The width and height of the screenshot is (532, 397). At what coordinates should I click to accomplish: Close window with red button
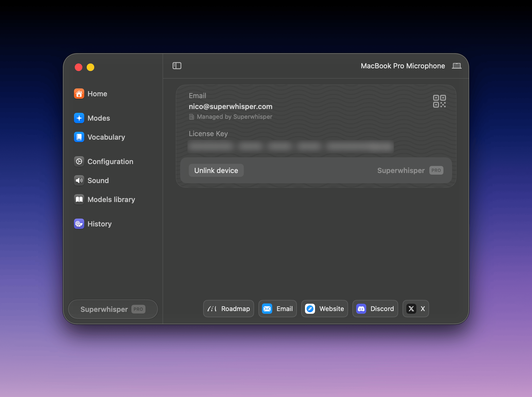[x=79, y=67]
